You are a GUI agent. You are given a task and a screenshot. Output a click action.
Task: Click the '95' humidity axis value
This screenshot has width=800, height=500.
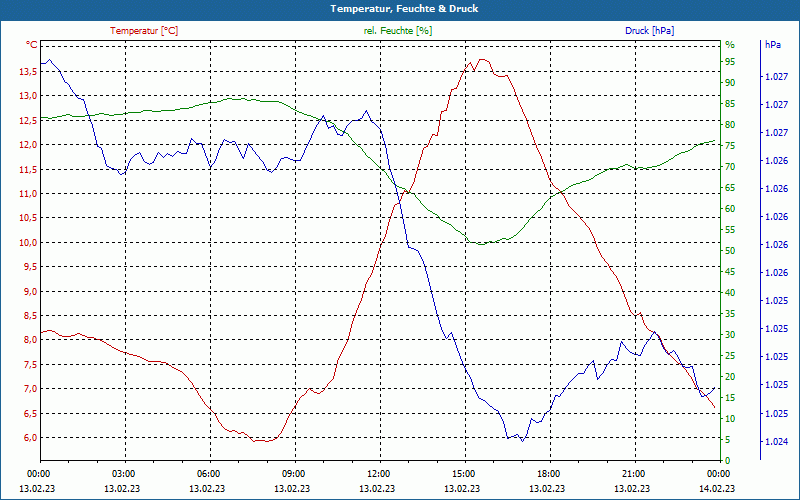pyautogui.click(x=730, y=62)
